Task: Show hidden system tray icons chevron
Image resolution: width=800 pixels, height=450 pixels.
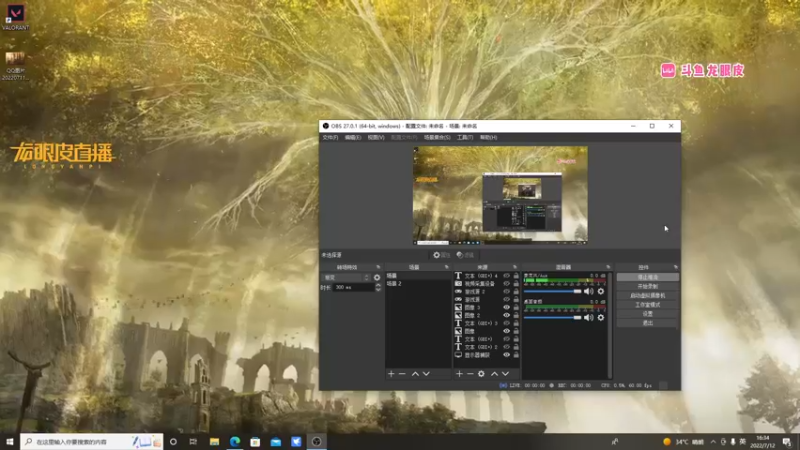Action: tap(713, 442)
